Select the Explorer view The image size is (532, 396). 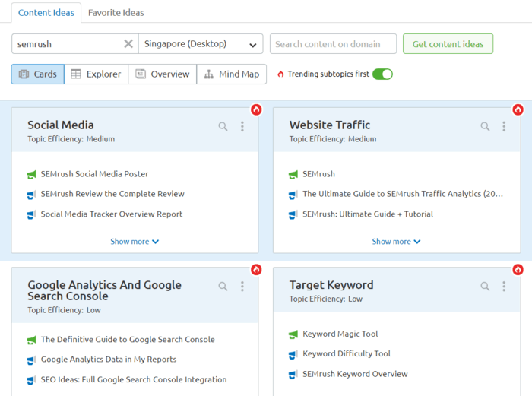tap(96, 74)
